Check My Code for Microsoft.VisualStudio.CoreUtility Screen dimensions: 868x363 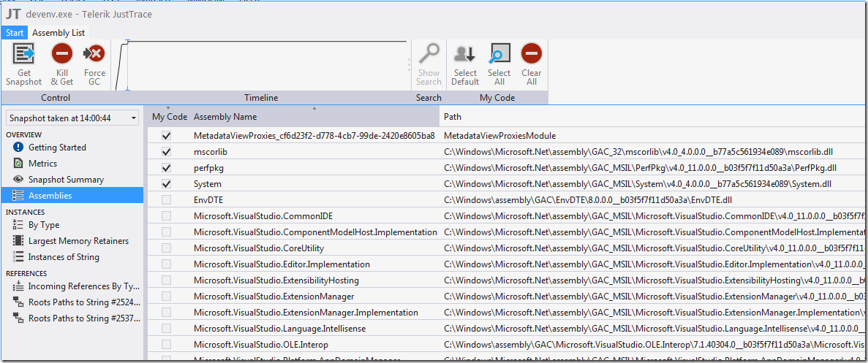[166, 248]
